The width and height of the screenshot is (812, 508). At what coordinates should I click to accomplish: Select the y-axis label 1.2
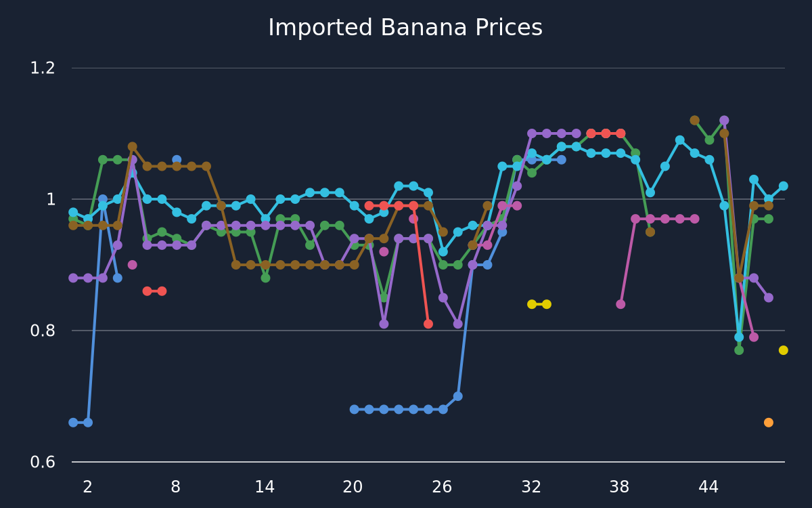[x=42, y=68]
